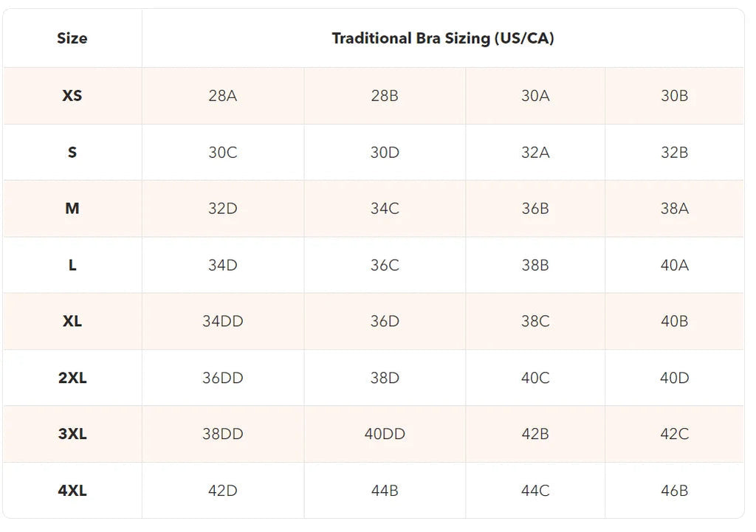This screenshot has height=532, width=756.
Task: Click the L size row label
Action: pos(72,265)
